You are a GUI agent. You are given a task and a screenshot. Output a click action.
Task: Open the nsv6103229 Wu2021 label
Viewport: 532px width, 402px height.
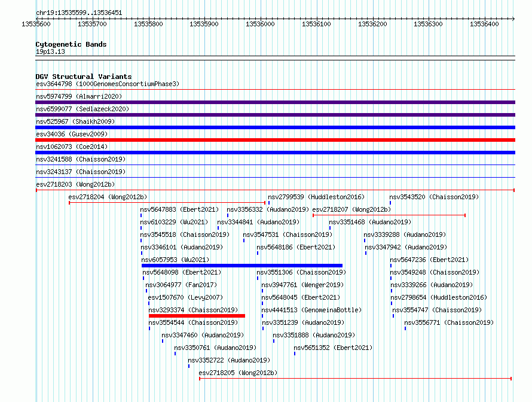coord(174,222)
